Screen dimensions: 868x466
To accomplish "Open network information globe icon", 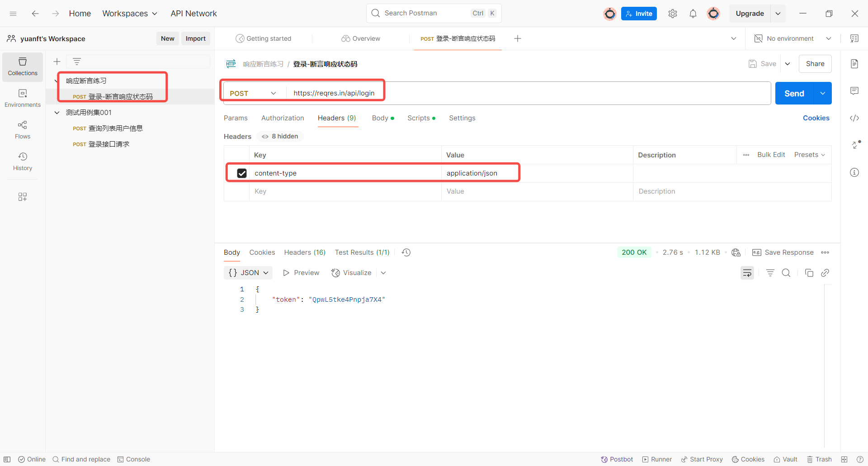I will tap(736, 252).
